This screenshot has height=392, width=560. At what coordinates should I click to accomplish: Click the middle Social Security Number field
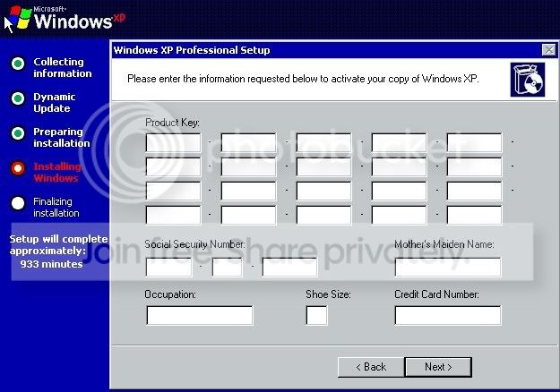point(228,268)
